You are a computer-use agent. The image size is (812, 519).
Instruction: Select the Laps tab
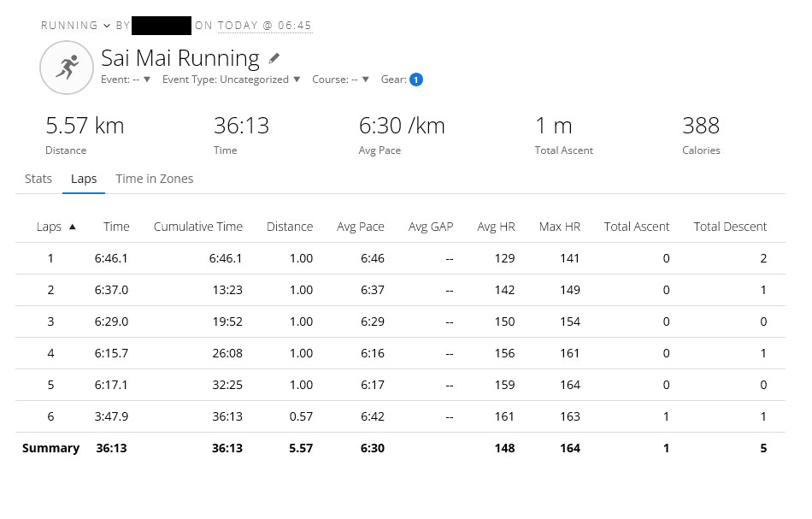(x=84, y=179)
